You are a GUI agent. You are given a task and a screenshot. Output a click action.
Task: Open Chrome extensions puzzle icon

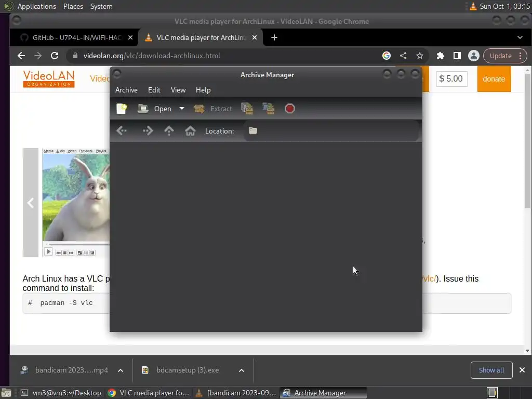point(441,56)
